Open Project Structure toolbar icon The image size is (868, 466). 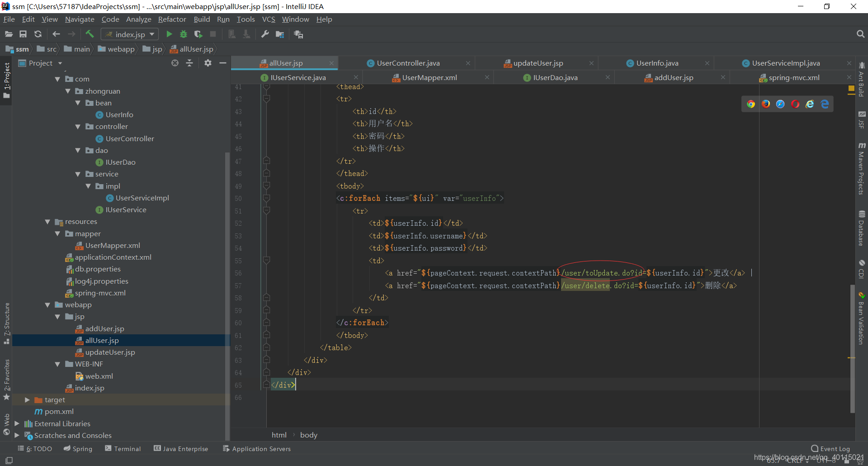280,34
